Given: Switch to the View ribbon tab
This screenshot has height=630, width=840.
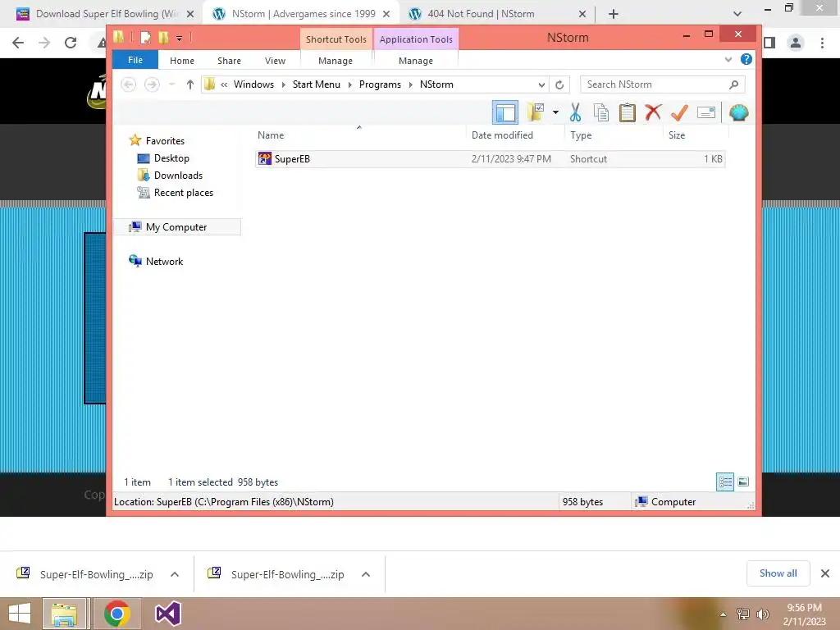Looking at the screenshot, I should click(x=275, y=61).
